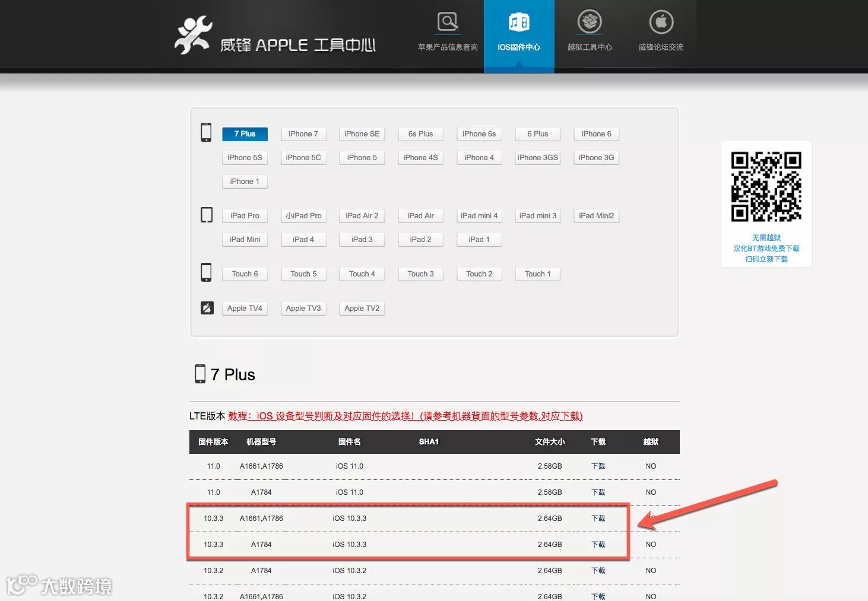Click the iPhone category device icon
The width and height of the screenshot is (868, 601).
(206, 132)
